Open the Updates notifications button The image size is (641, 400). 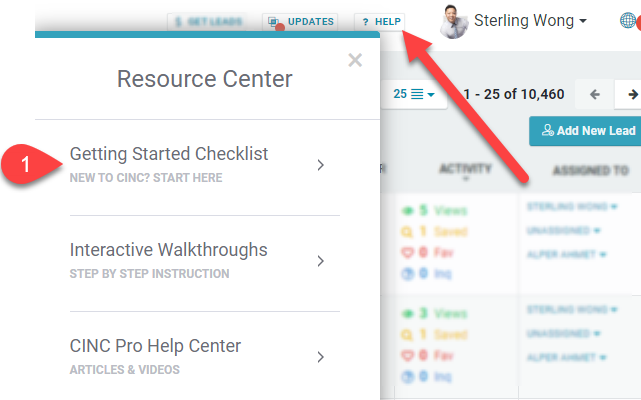point(300,21)
